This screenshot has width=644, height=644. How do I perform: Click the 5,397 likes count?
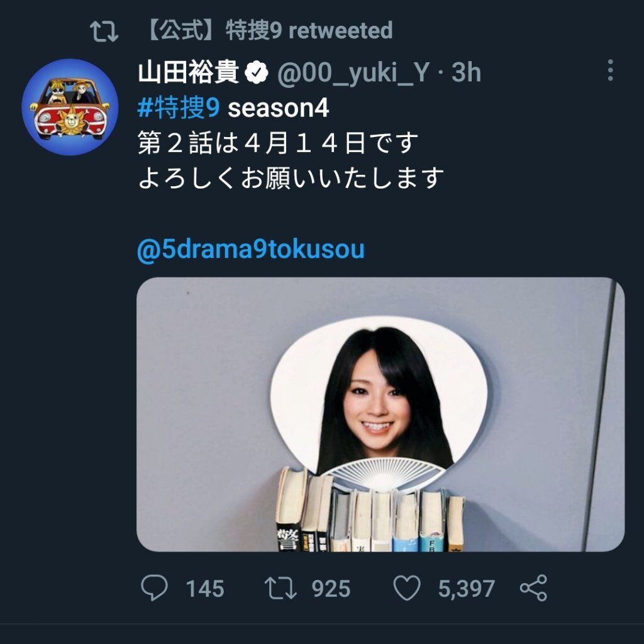466,589
